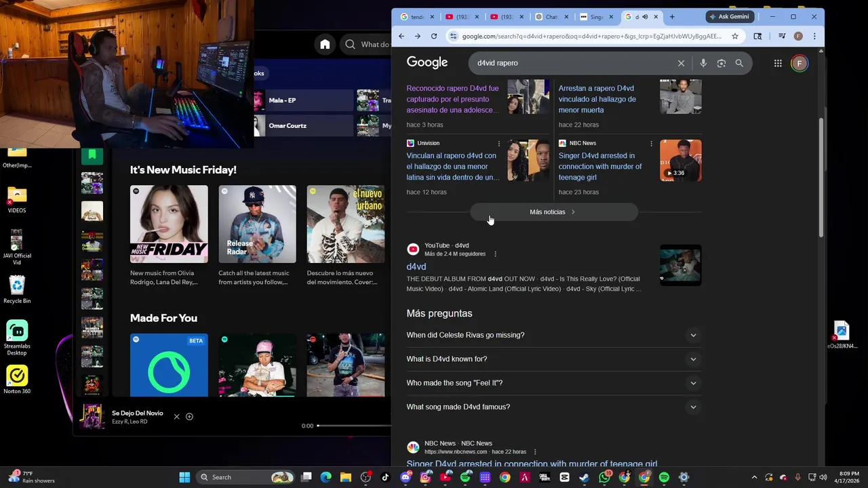The image size is (868, 488).
Task: Go forward in Chrome
Action: (418, 36)
